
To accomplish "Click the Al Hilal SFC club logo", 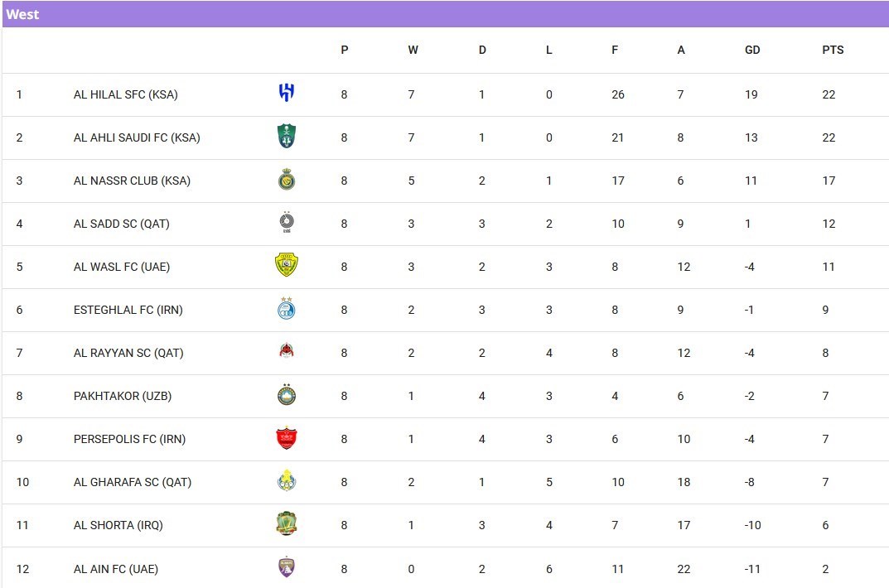I will (x=286, y=94).
